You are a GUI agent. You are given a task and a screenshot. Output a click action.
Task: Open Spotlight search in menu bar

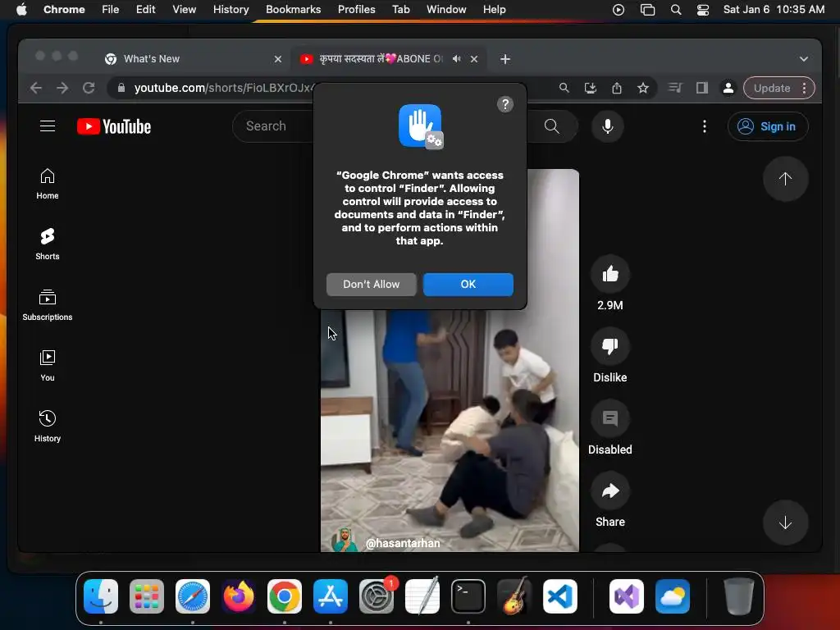point(676,10)
